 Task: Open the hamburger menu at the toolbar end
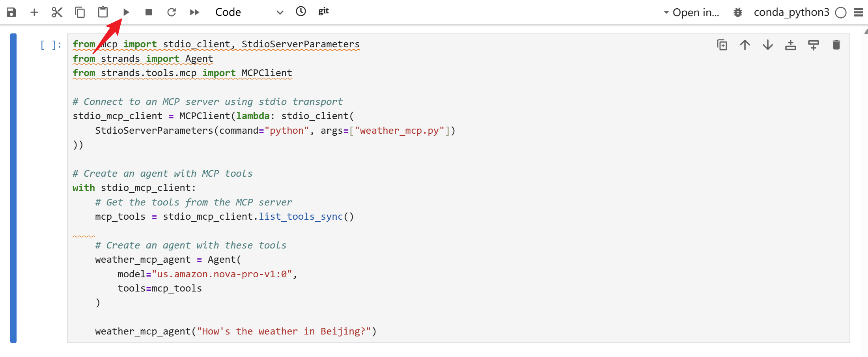[858, 13]
